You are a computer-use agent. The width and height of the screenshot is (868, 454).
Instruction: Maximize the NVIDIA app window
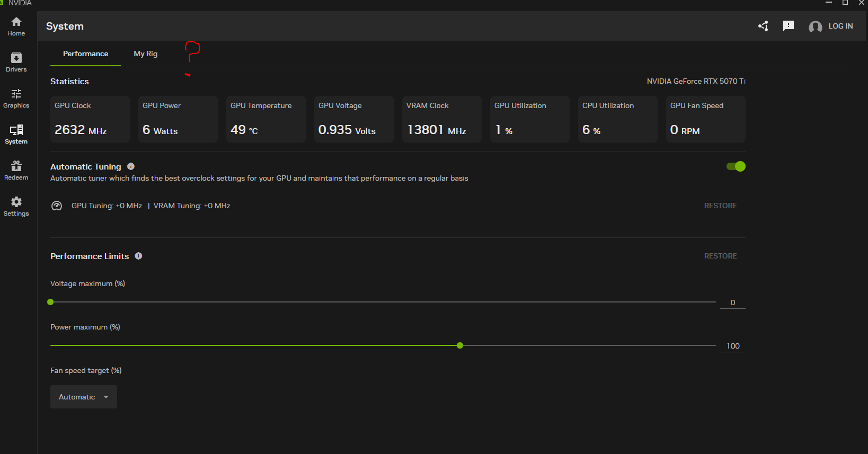pyautogui.click(x=845, y=3)
